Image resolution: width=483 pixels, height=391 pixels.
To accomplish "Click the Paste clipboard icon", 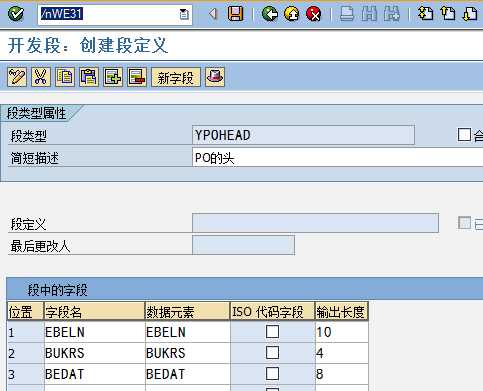I will (89, 77).
